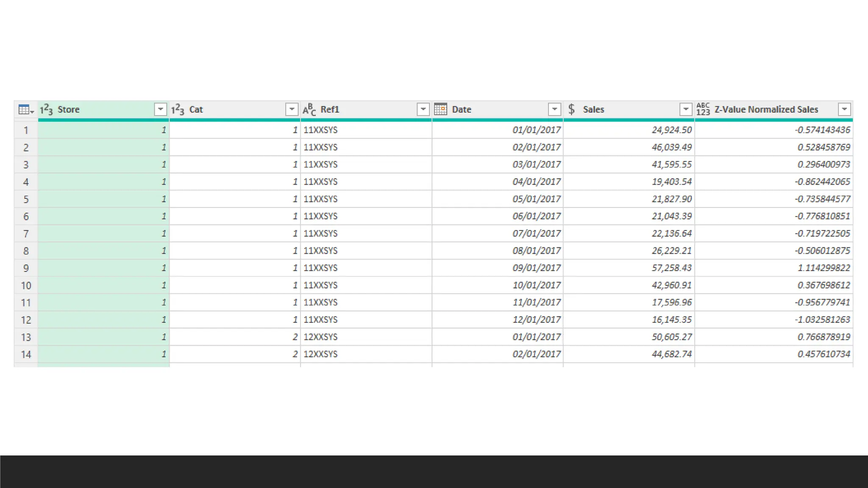Click the Cat column whole number type icon

pyautogui.click(x=178, y=110)
